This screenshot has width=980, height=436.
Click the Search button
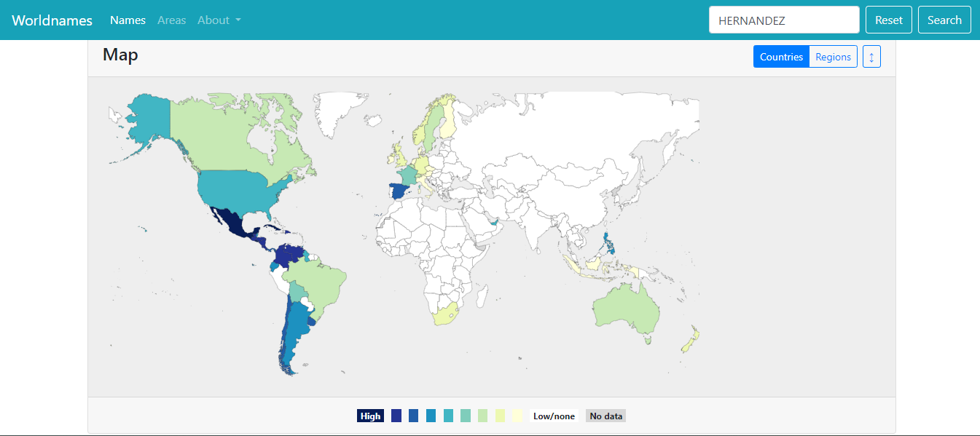pyautogui.click(x=944, y=20)
